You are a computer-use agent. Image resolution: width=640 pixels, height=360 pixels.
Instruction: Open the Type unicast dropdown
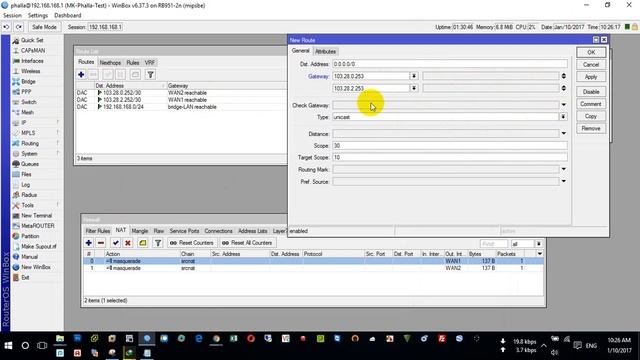(563, 117)
